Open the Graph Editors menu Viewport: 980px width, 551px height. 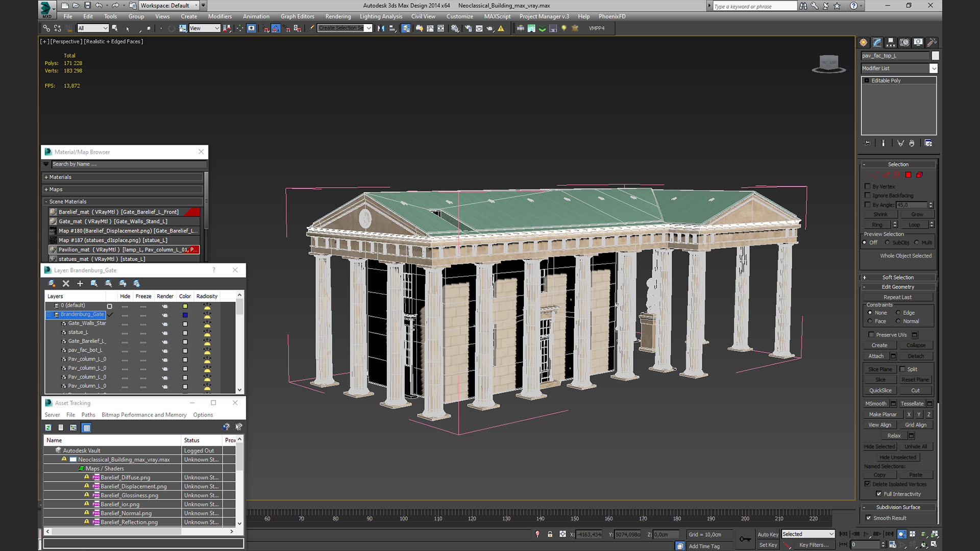pos(297,16)
